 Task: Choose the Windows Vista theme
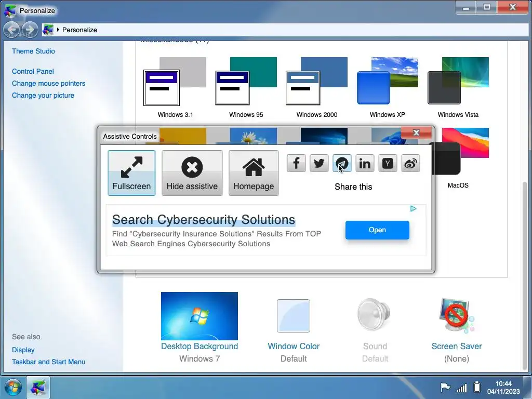click(x=458, y=87)
